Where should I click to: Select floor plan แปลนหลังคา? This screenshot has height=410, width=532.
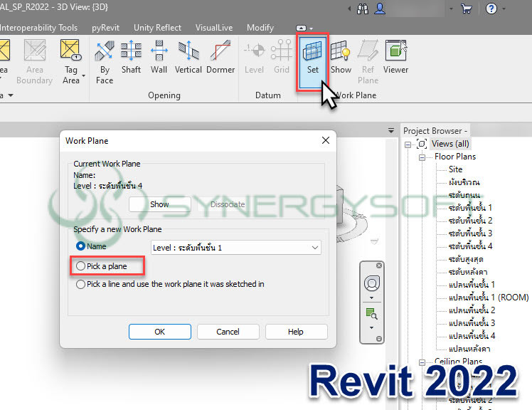point(469,349)
